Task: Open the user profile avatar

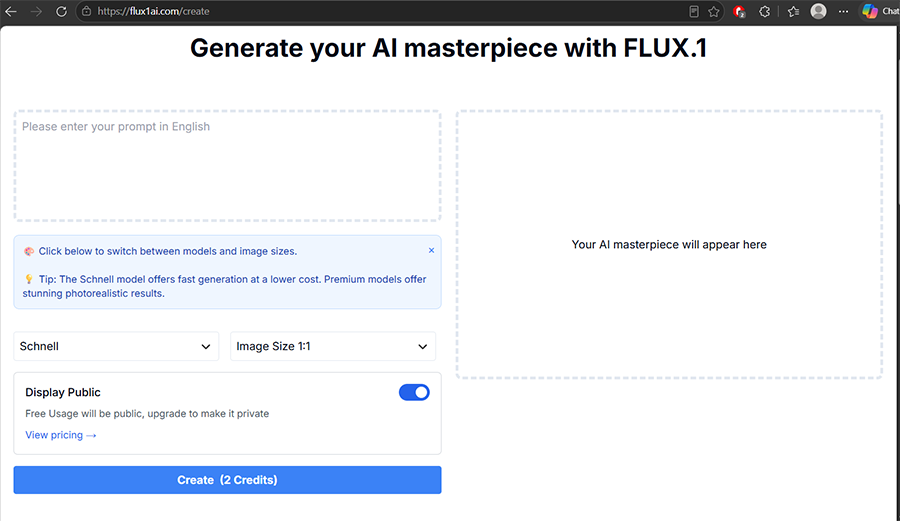Action: click(x=818, y=11)
